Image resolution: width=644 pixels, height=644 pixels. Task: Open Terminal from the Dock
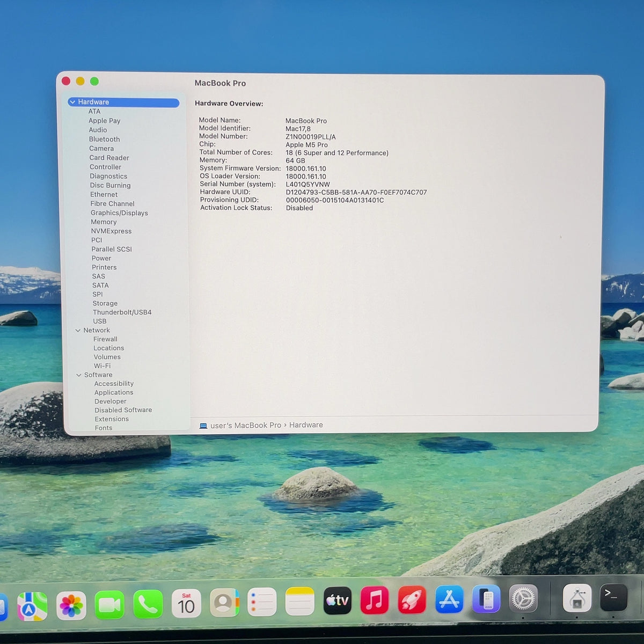pyautogui.click(x=613, y=597)
